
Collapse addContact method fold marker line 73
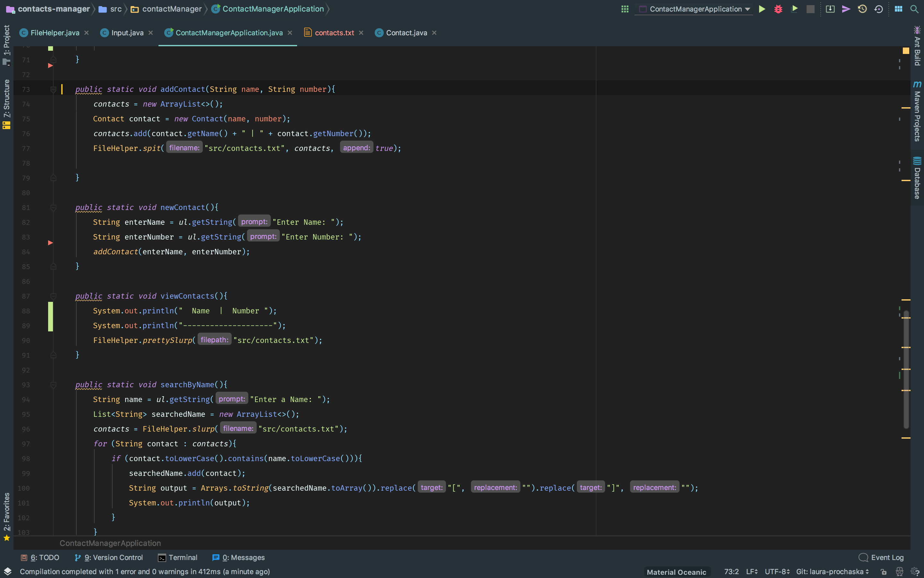[x=54, y=90]
